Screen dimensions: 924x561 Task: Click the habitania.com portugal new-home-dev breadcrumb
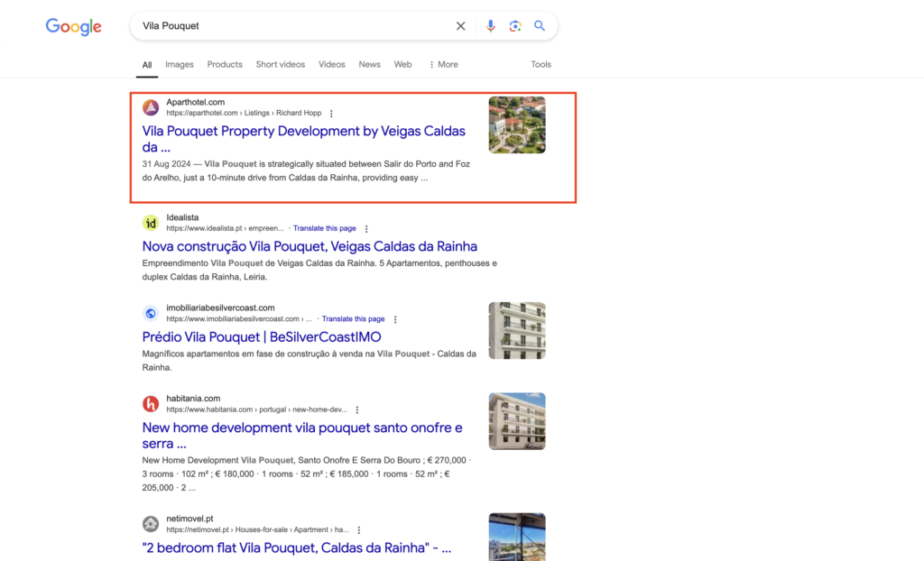tap(256, 409)
